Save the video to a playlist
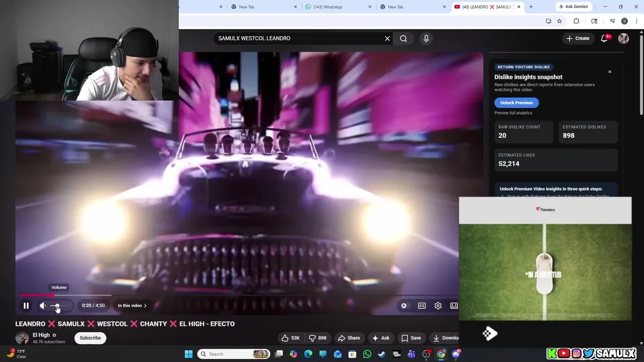The height and width of the screenshot is (362, 644). click(411, 338)
